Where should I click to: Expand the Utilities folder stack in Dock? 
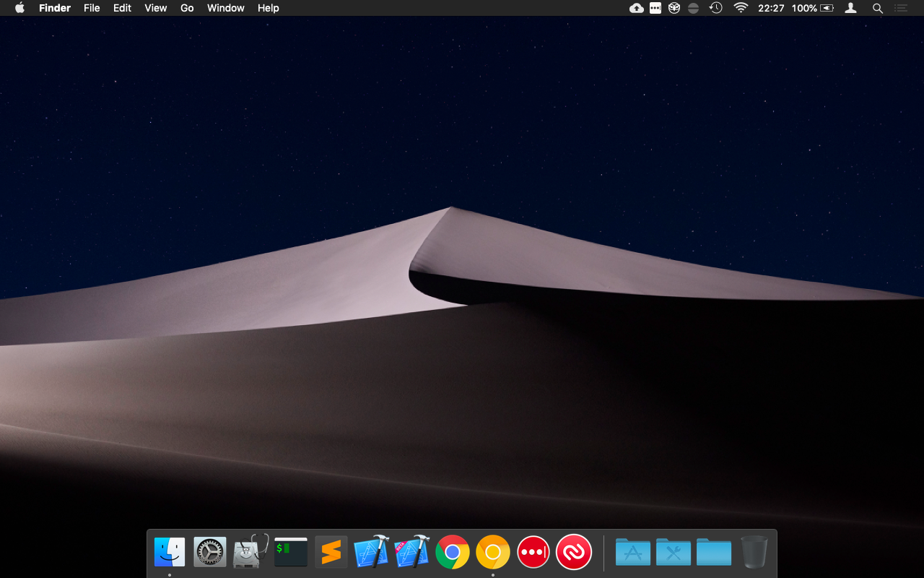tap(674, 553)
